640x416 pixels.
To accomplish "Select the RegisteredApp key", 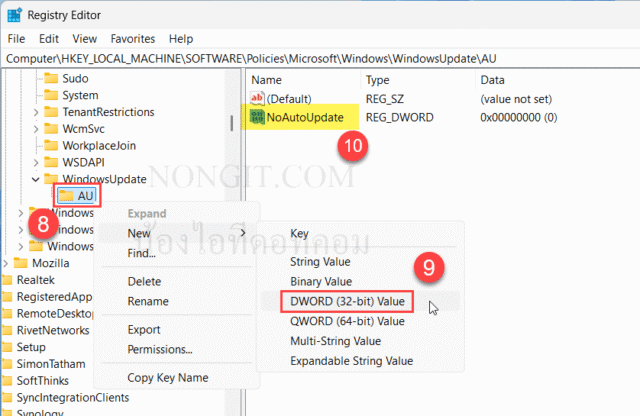I will click(54, 297).
